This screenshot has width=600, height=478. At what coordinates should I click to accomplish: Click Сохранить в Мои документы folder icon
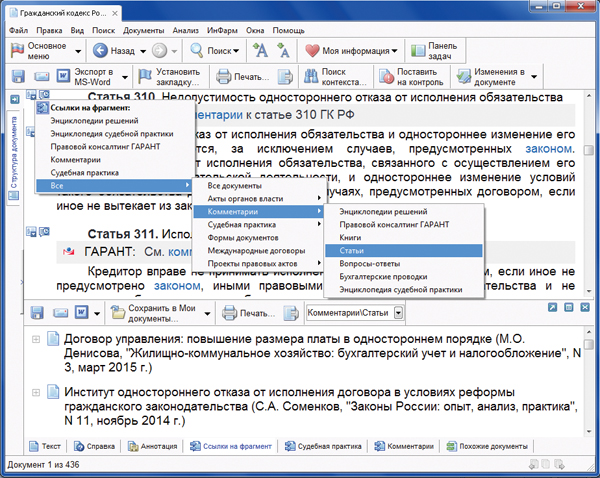click(117, 313)
